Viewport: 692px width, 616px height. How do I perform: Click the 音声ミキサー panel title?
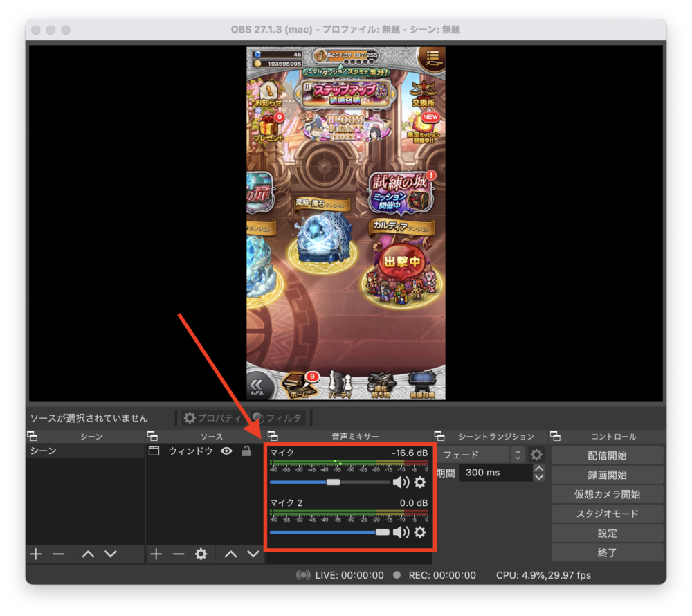355,437
